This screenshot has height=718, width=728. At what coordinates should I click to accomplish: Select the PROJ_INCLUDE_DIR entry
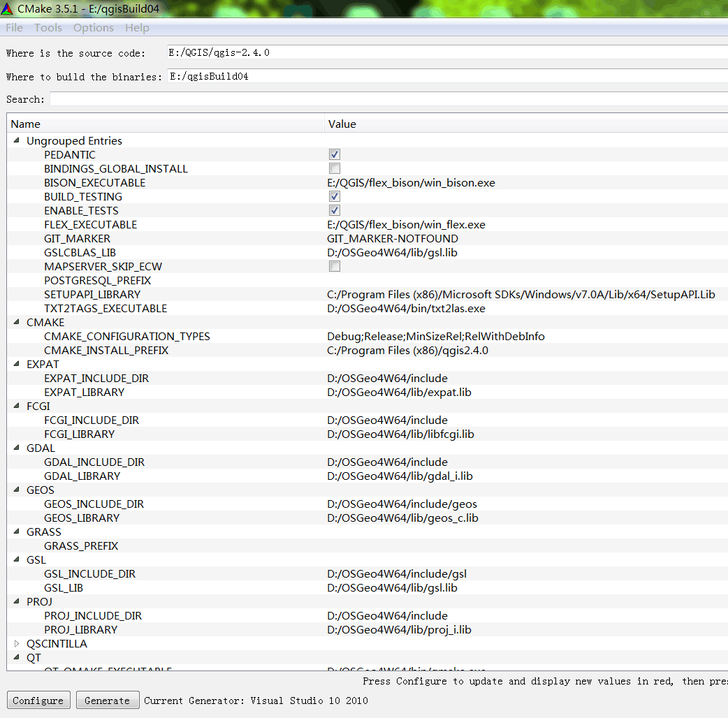(93, 616)
